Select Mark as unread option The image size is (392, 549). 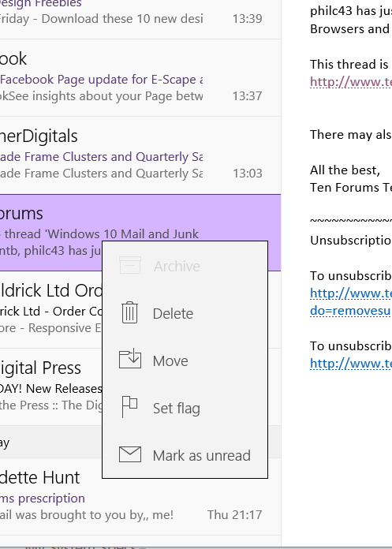click(185, 455)
